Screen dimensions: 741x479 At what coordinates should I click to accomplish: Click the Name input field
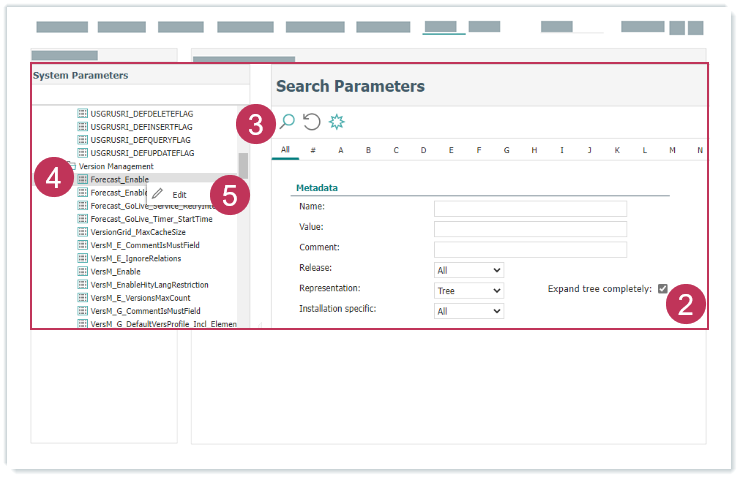point(530,208)
